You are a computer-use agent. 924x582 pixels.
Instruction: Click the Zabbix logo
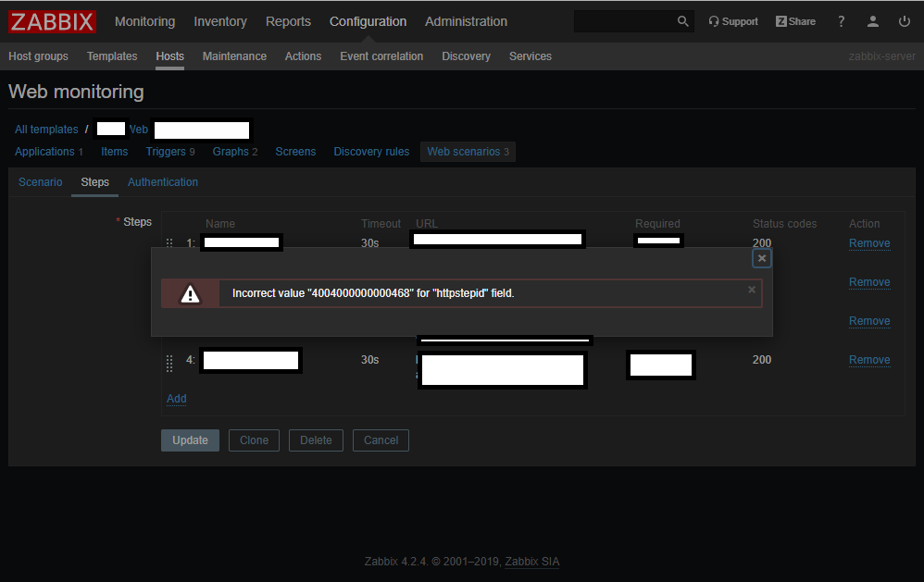click(x=53, y=22)
